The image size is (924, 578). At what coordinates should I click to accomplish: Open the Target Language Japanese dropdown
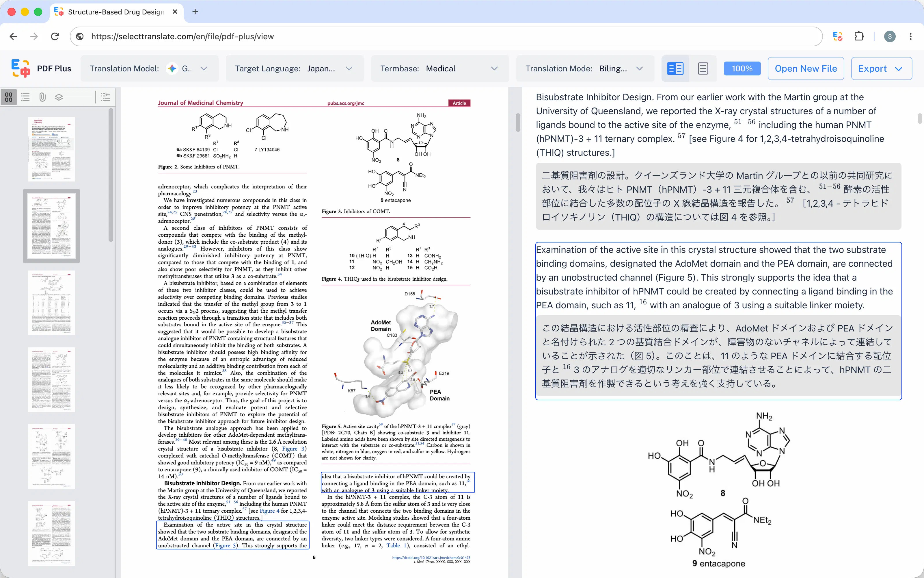click(295, 68)
